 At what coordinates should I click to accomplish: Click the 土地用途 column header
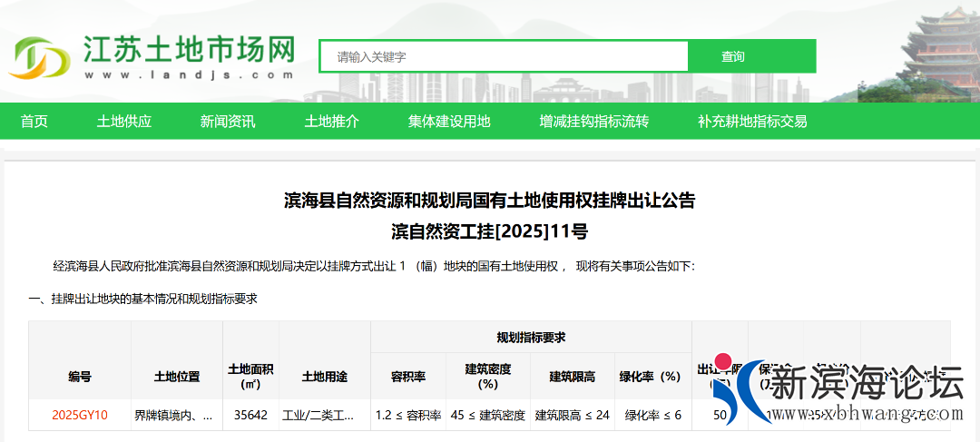pyautogui.click(x=324, y=376)
